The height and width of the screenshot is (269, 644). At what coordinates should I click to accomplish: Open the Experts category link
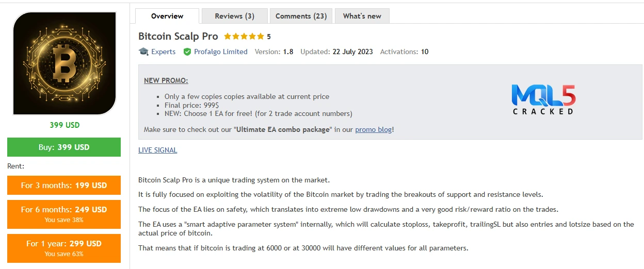pyautogui.click(x=164, y=52)
